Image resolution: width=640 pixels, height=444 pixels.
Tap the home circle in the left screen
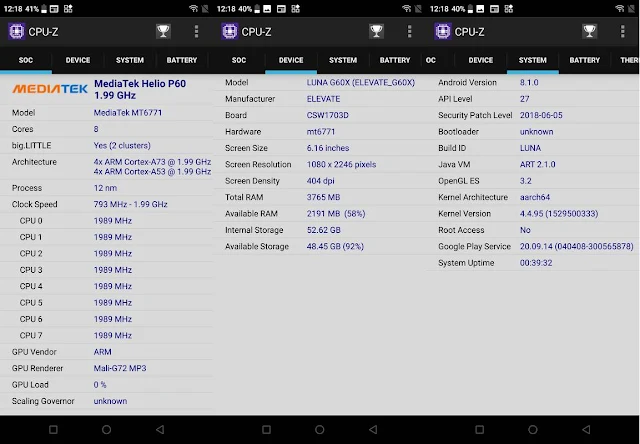point(107,429)
